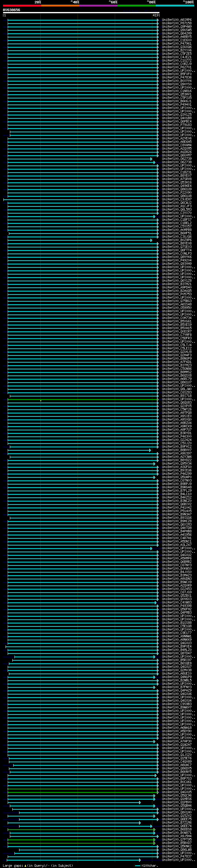Click the UniRef100_Q95V34 label
This screenshot has height=868, width=197.
[x=177, y=464]
